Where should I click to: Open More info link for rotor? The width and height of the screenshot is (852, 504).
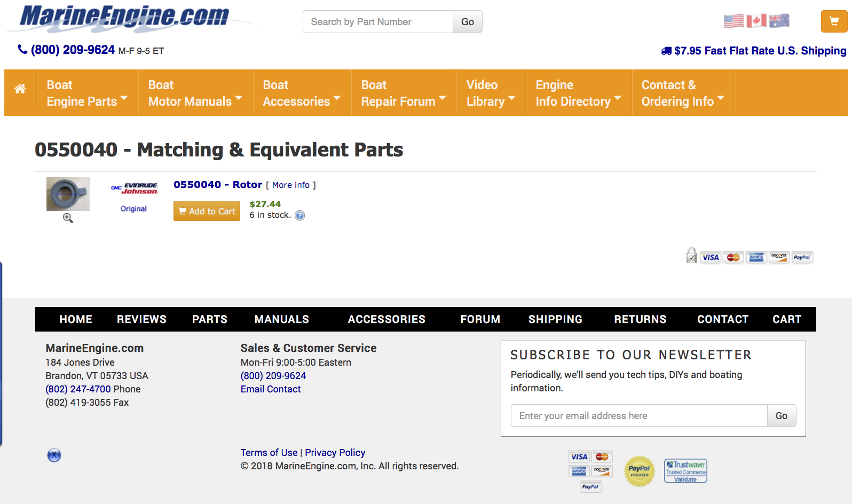291,185
